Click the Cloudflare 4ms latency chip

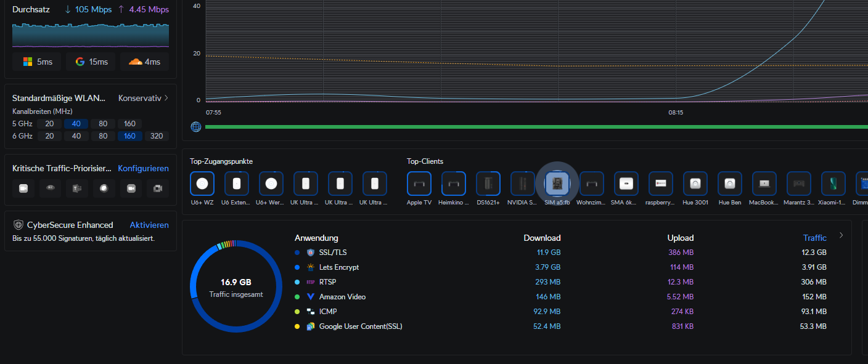coord(144,62)
